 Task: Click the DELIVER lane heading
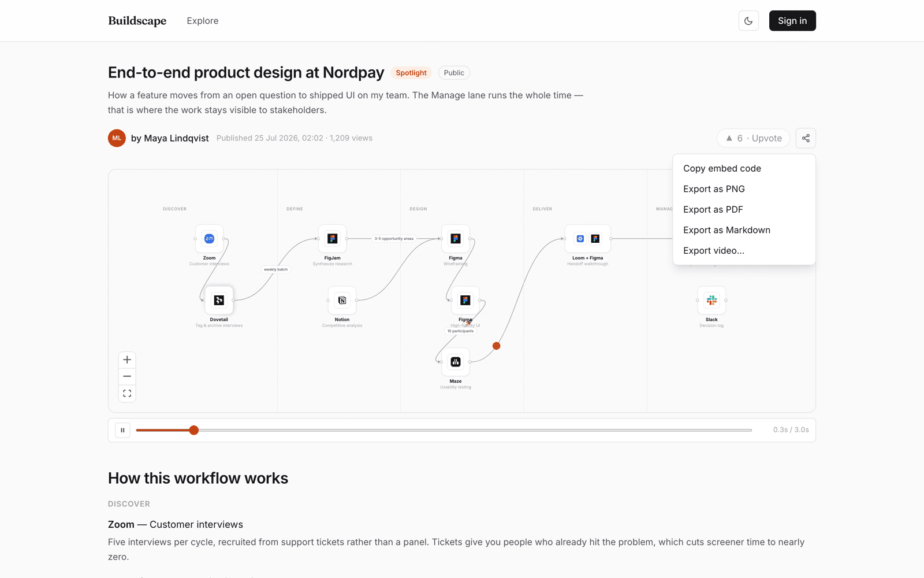tap(542, 209)
